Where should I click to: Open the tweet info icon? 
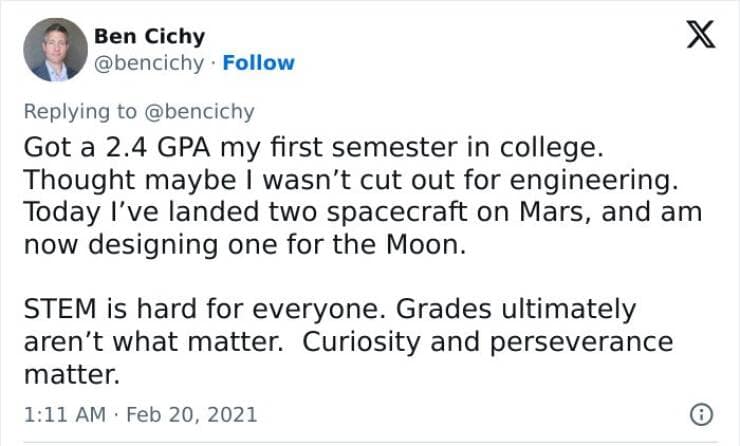coord(702,413)
